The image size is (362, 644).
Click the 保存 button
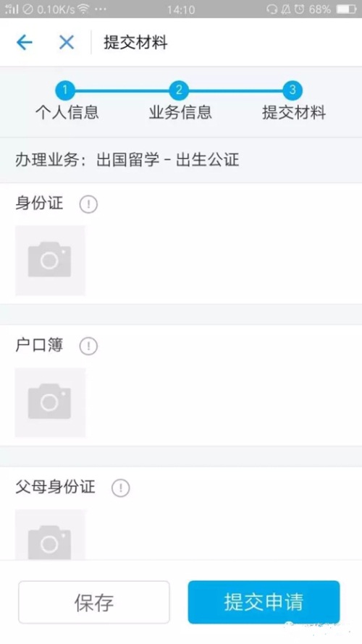[93, 602]
